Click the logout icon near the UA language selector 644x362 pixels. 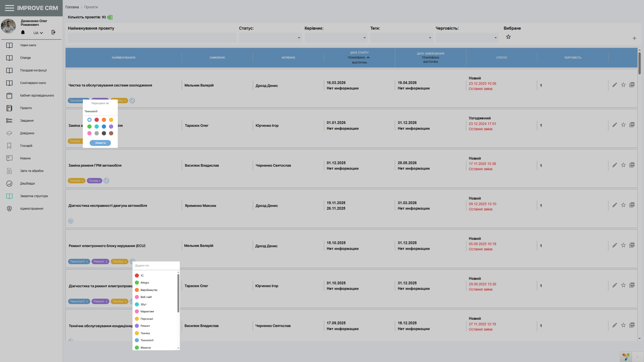53,33
